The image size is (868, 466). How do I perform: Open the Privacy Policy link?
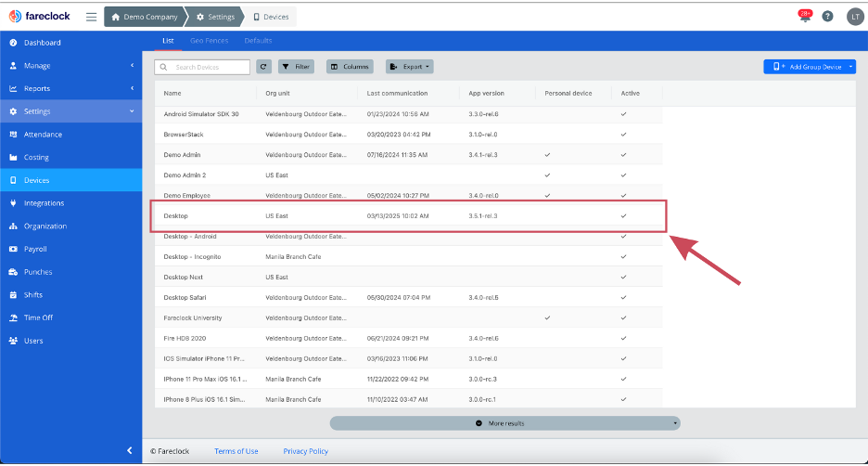pos(305,451)
